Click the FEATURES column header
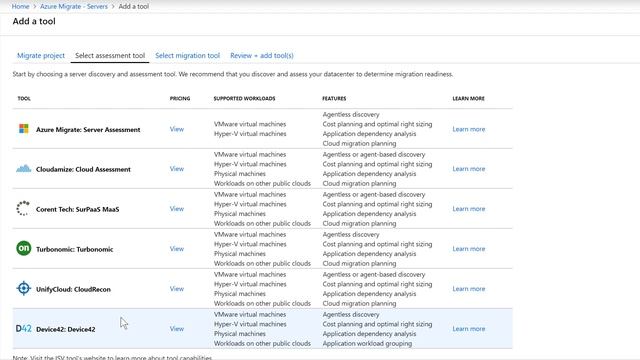The image size is (640, 360). point(334,98)
